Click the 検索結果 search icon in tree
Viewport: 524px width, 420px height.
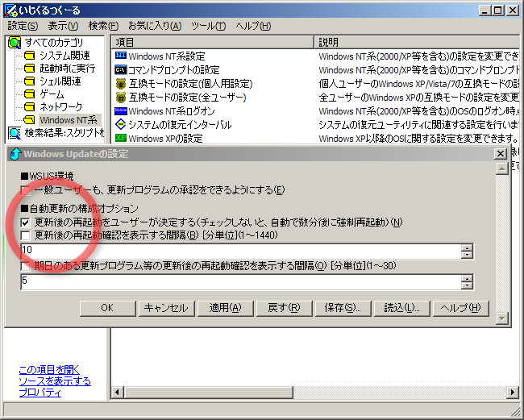click(x=15, y=133)
